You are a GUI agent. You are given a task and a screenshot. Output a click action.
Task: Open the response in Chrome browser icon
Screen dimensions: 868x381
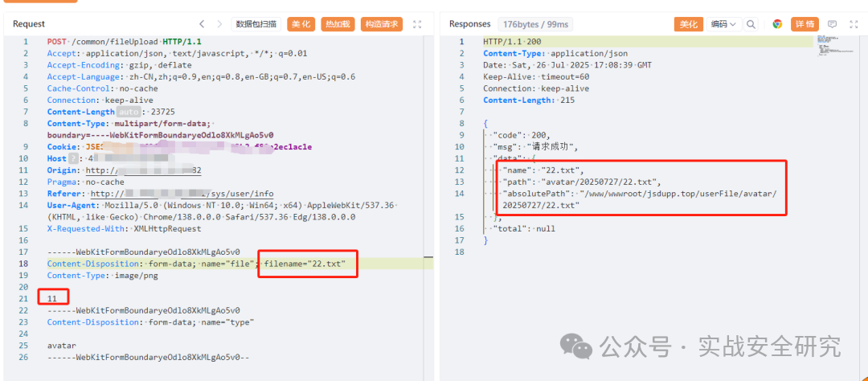point(777,24)
